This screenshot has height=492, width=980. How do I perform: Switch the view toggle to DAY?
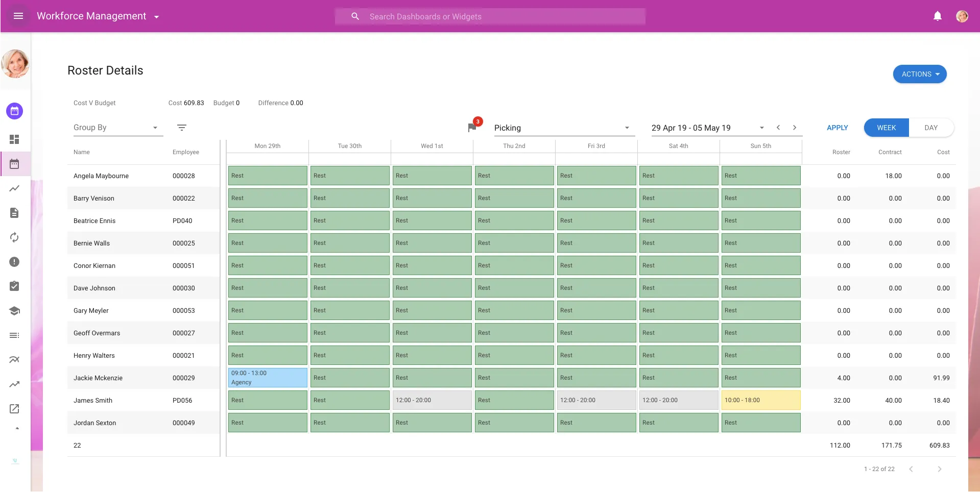coord(931,128)
